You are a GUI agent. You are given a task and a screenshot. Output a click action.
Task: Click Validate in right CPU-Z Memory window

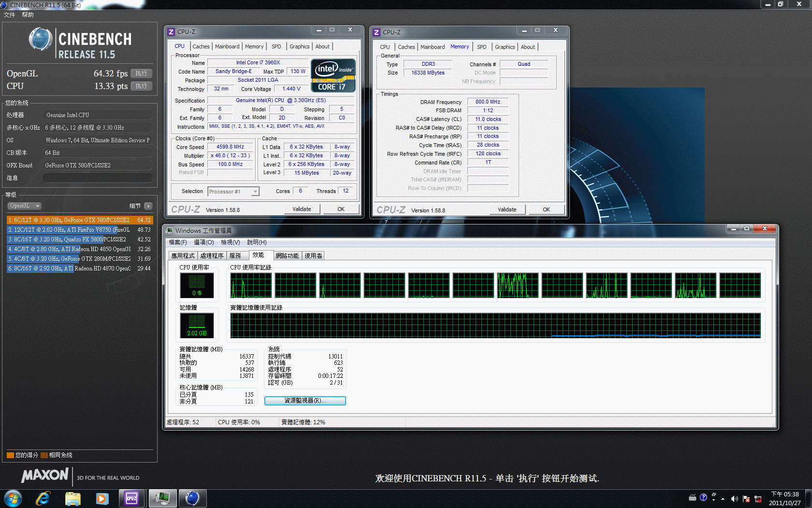(507, 209)
